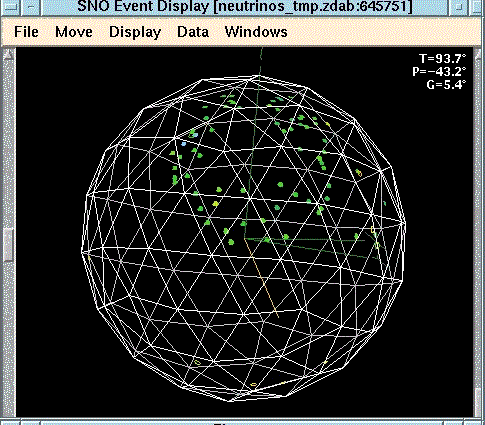Click the green vertical axis line above the sphere
The width and height of the screenshot is (485, 425).
tap(261, 62)
